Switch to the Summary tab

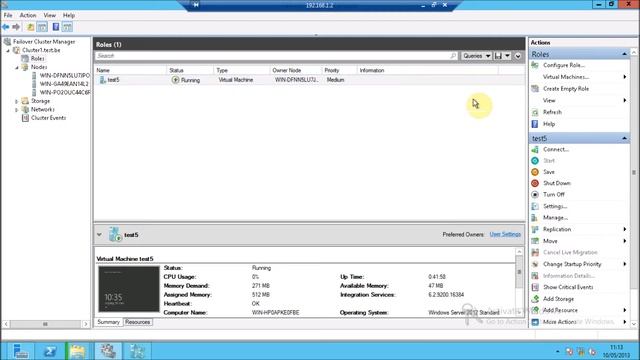click(109, 322)
